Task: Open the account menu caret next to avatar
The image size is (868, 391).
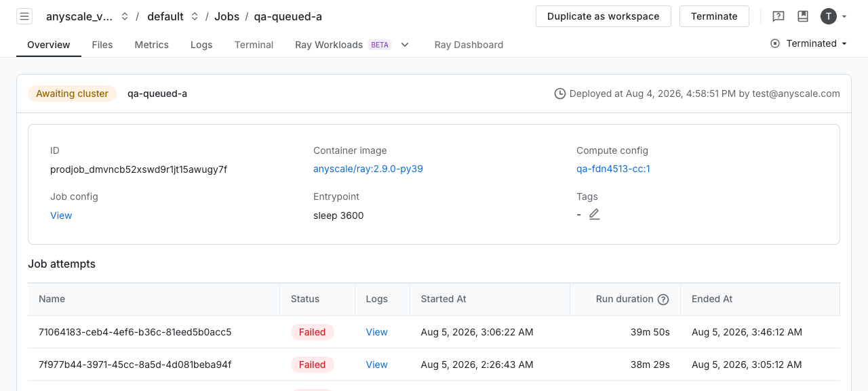Action: coord(844,17)
